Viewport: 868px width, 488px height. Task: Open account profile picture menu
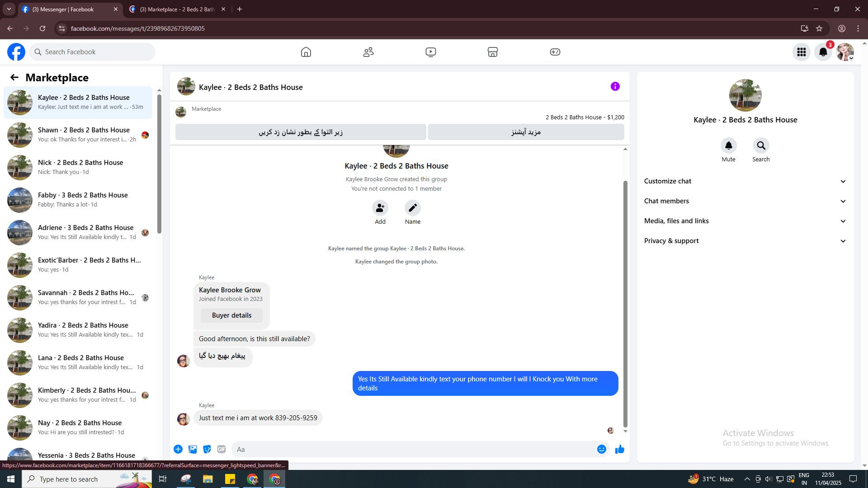tap(845, 52)
